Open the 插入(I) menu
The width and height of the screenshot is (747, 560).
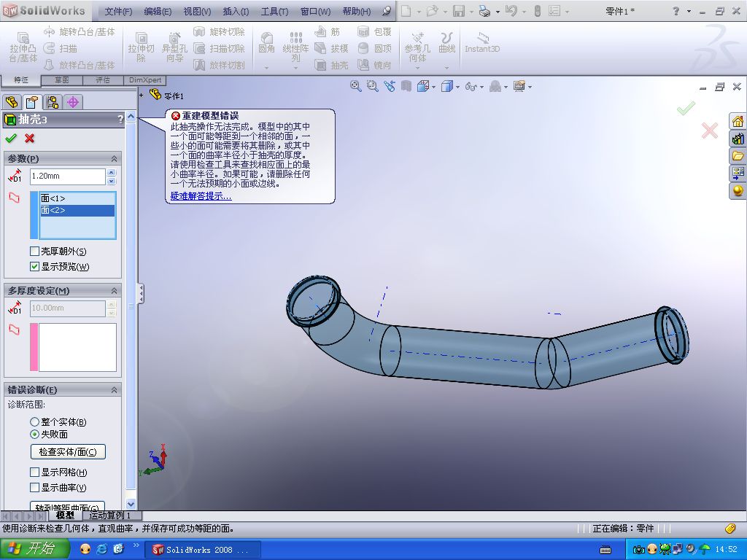tap(236, 11)
